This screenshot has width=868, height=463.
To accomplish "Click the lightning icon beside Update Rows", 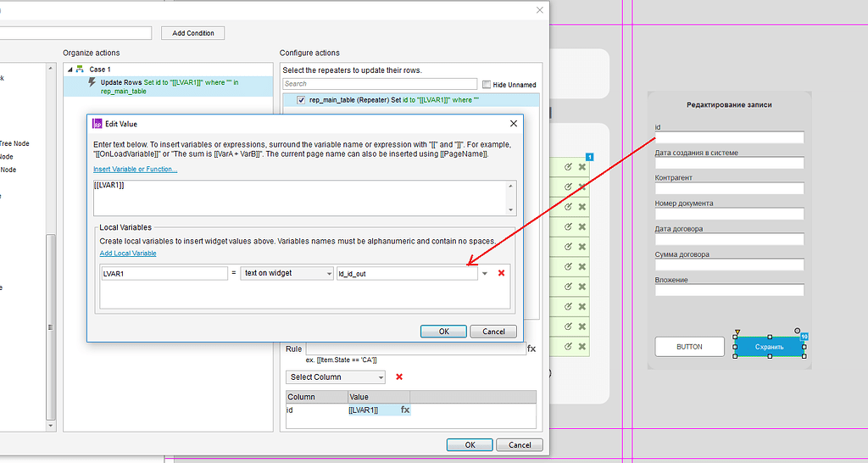I will pyautogui.click(x=92, y=82).
